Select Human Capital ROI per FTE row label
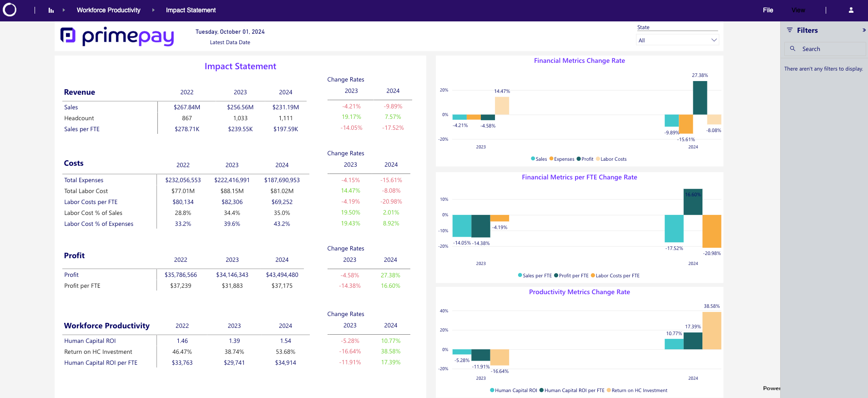Image resolution: width=868 pixels, height=398 pixels. click(101, 362)
